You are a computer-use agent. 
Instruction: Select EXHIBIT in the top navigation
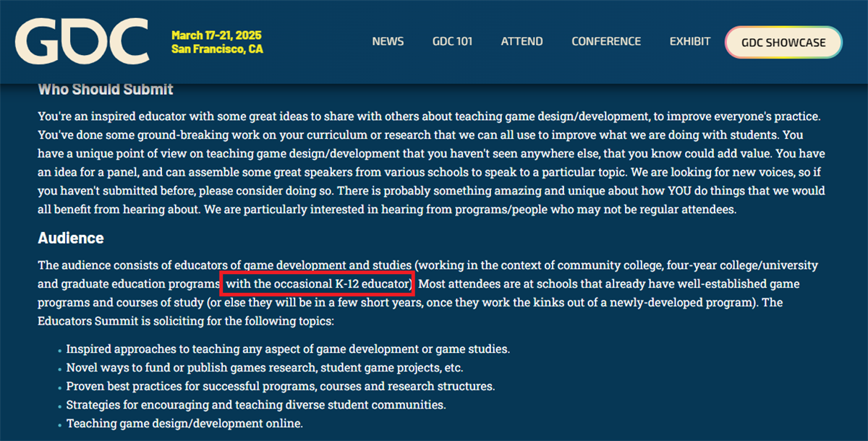click(689, 41)
